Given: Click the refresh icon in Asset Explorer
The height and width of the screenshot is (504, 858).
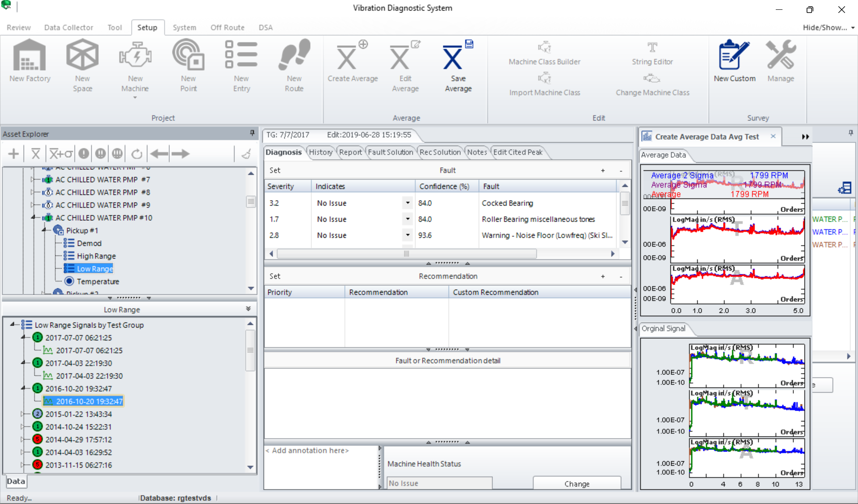Looking at the screenshot, I should tap(137, 154).
